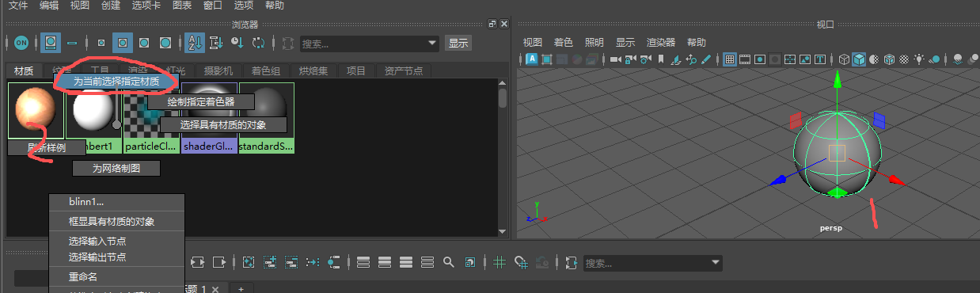This screenshot has width=980, height=293.
Task: Open the browser search field dropdown arrow
Action: pos(432,44)
